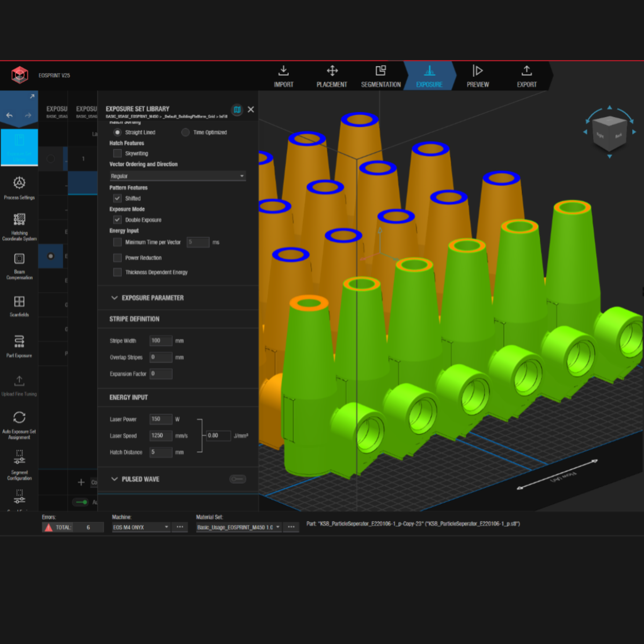Rotate view with cube's right arrow
This screenshot has height=644, width=644.
pos(634,131)
